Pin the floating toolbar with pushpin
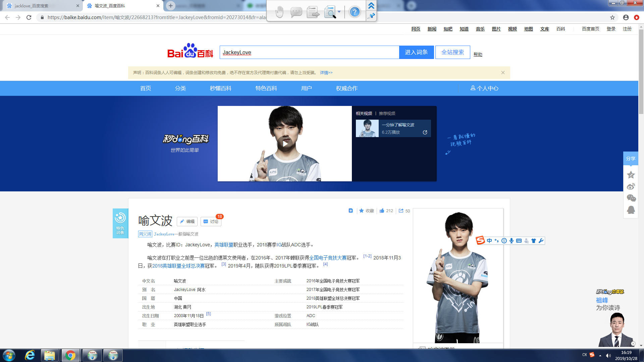Image resolution: width=644 pixels, height=362 pixels. point(371,15)
